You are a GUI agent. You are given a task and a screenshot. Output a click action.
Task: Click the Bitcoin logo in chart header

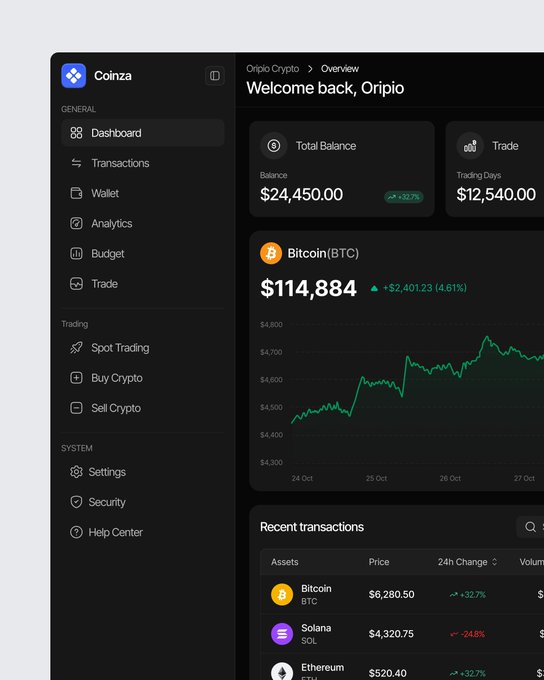(x=271, y=253)
